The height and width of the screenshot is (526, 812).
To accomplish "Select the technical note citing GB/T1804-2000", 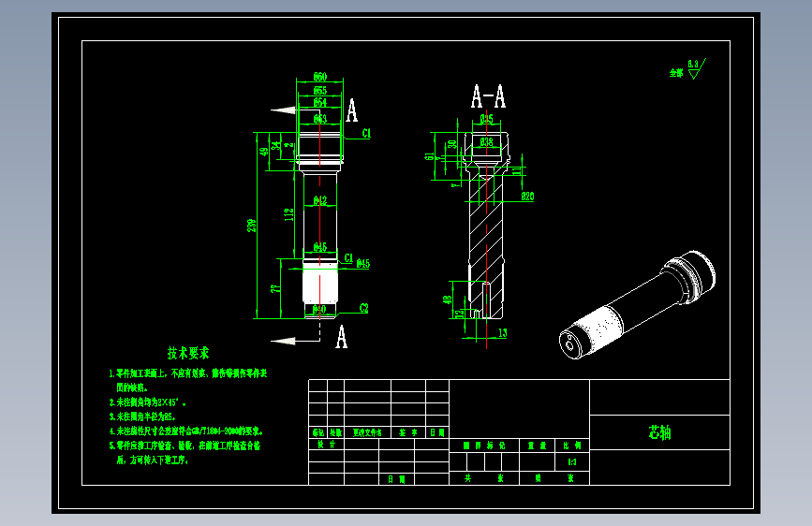I will coord(186,431).
